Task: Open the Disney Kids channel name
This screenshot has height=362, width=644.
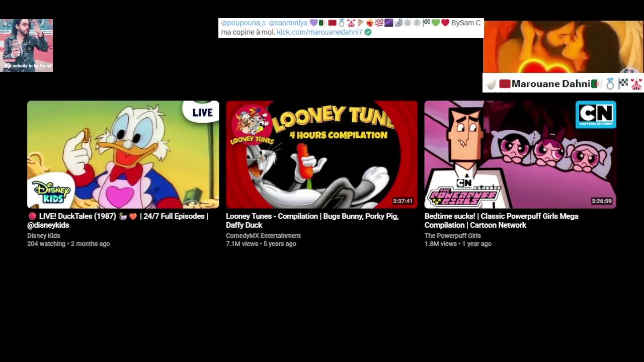Action: tap(44, 236)
